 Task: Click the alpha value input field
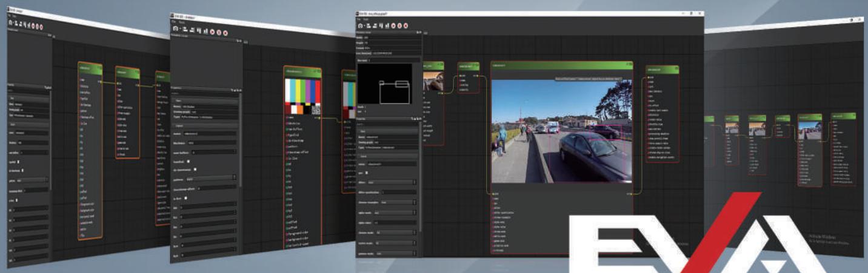(395, 222)
